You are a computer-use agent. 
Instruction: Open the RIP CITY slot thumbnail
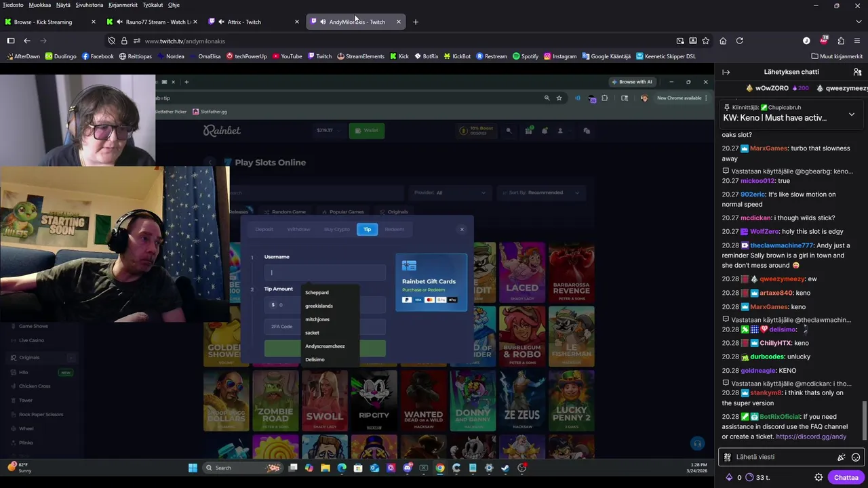(374, 400)
